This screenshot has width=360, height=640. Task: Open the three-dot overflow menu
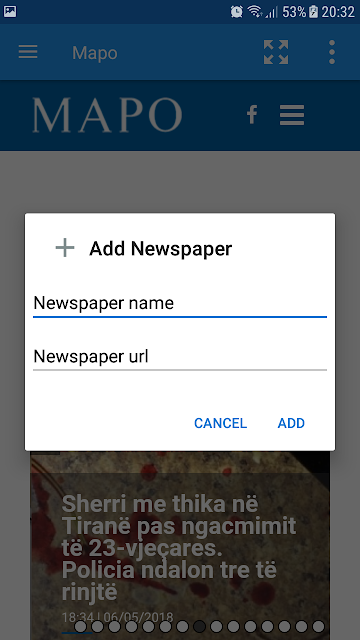pos(332,52)
